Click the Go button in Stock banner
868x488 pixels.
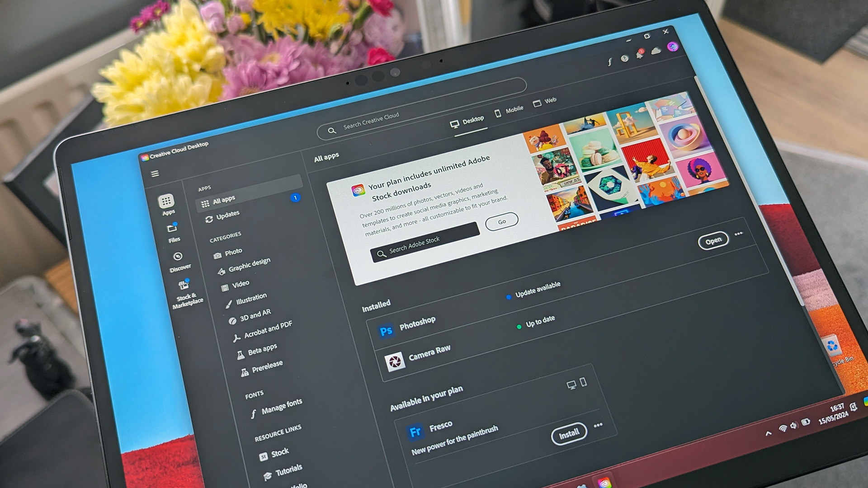pyautogui.click(x=502, y=222)
